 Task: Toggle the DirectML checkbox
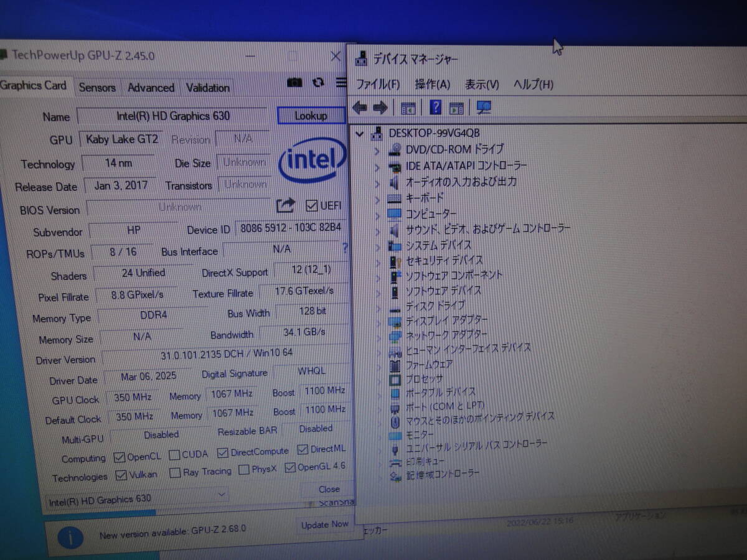click(x=303, y=449)
